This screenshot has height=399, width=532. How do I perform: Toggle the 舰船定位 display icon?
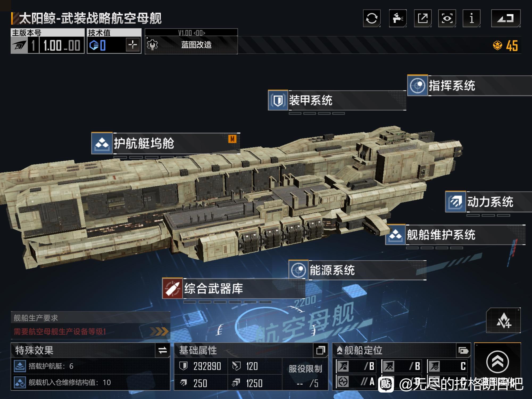pyautogui.click(x=463, y=350)
